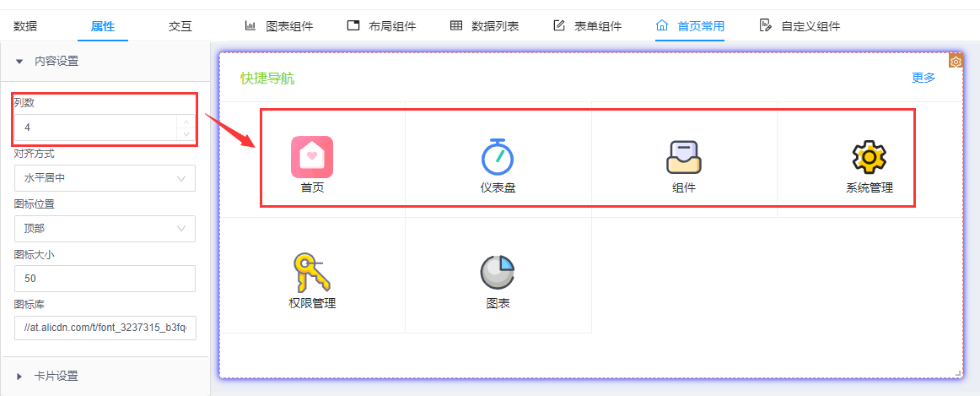
Task: Click the bar chart icon beside 图表组件
Action: [x=250, y=25]
